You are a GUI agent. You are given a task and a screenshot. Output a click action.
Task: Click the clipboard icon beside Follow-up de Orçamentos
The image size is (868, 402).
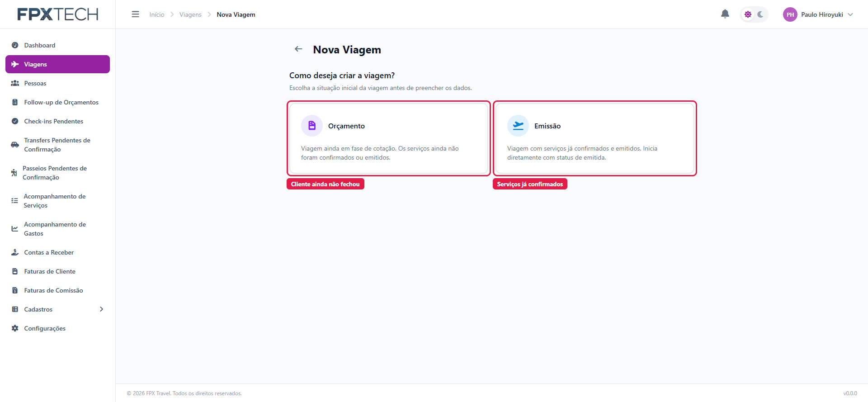pyautogui.click(x=15, y=102)
